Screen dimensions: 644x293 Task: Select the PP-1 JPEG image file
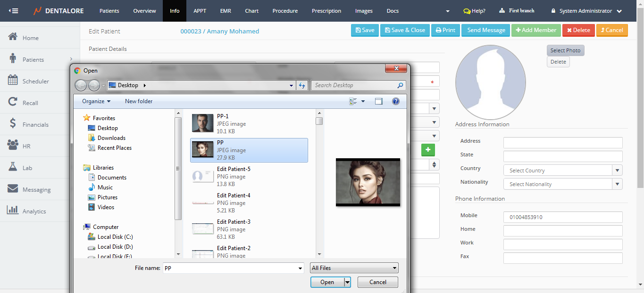point(249,123)
